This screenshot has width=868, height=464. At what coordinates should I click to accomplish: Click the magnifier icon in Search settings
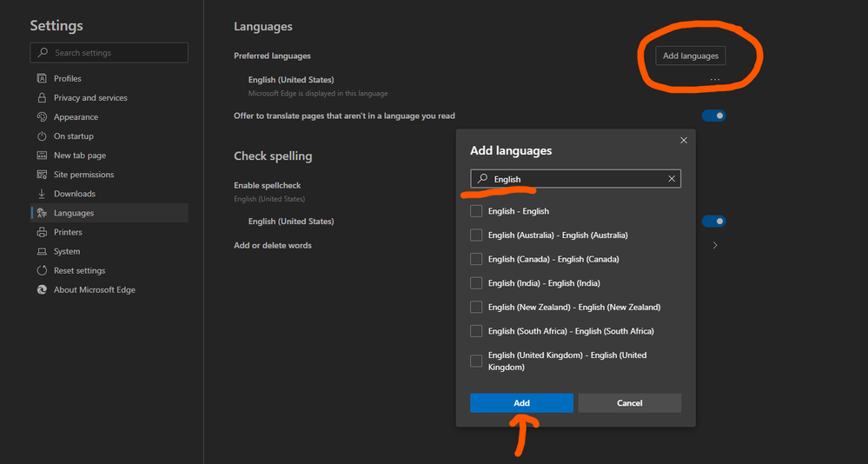point(43,53)
